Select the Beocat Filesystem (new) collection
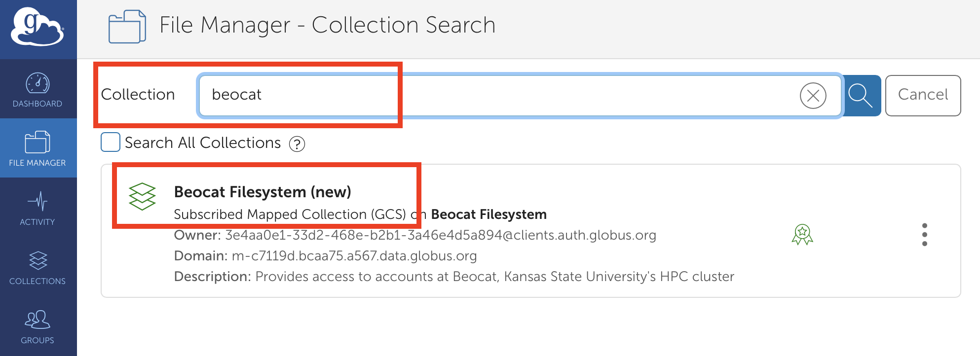This screenshot has width=980, height=356. pyautogui.click(x=262, y=192)
